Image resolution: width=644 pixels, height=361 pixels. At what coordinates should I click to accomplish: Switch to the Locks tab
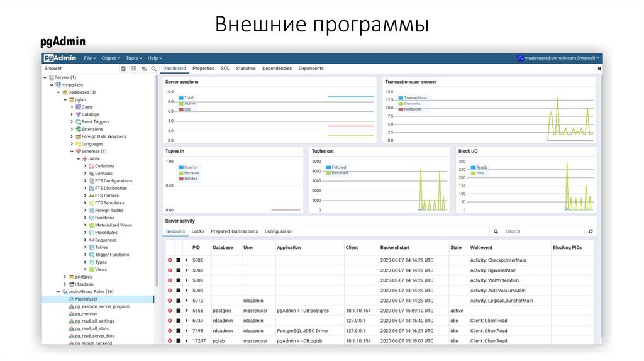pos(197,231)
